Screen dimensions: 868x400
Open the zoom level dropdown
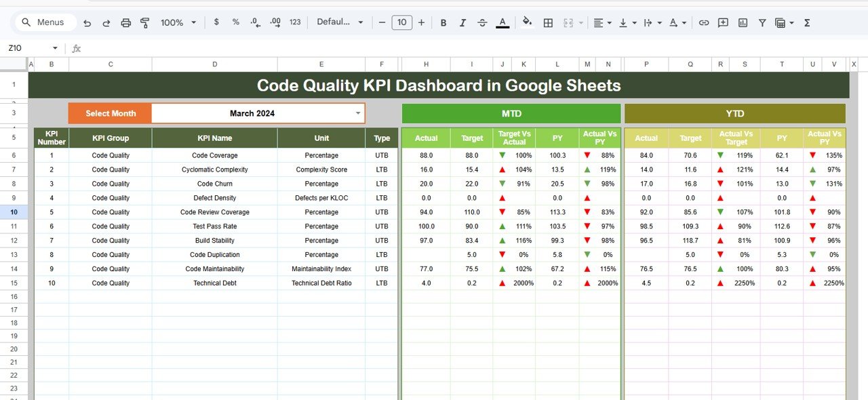178,22
